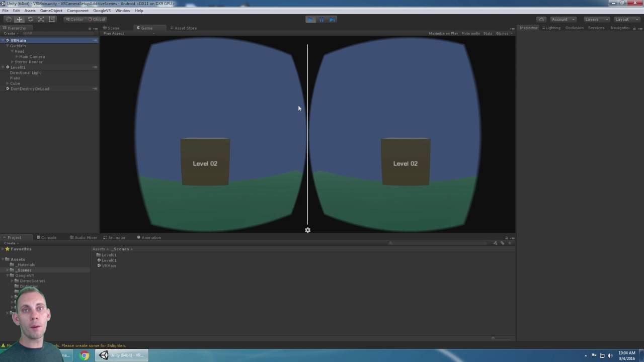Select Plane in Hierarchy
The image size is (644, 362).
point(15,78)
